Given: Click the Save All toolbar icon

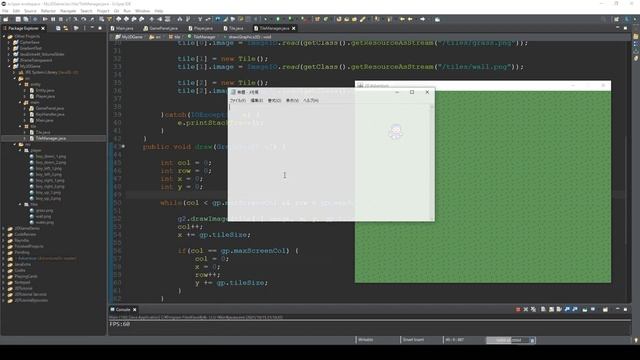Looking at the screenshot, I should pyautogui.click(x=26, y=19).
